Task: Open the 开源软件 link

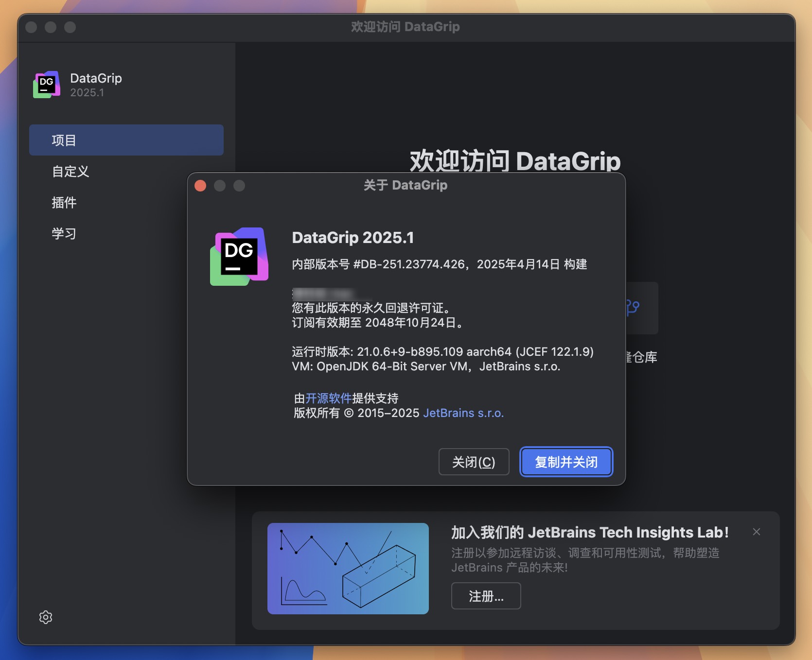Action: pos(329,399)
